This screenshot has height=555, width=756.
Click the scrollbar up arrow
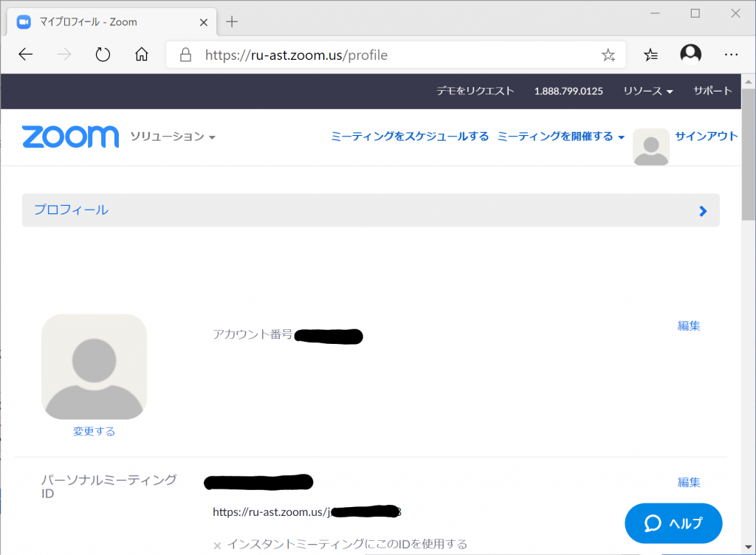coord(749,81)
